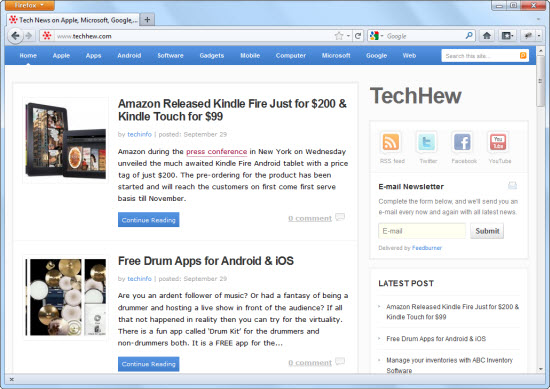Open the Firefox home page icon
550x389 pixels.
487,35
